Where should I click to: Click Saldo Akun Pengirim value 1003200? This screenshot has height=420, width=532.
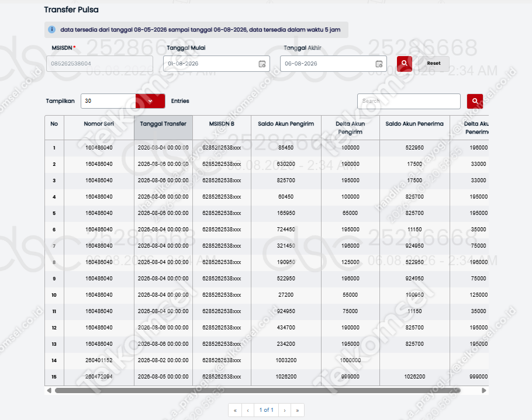pyautogui.click(x=286, y=360)
